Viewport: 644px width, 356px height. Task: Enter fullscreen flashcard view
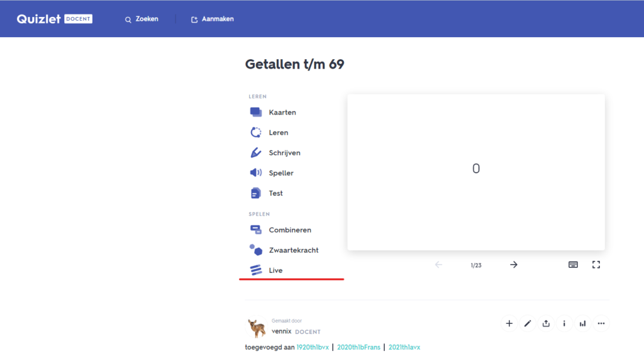coord(596,265)
